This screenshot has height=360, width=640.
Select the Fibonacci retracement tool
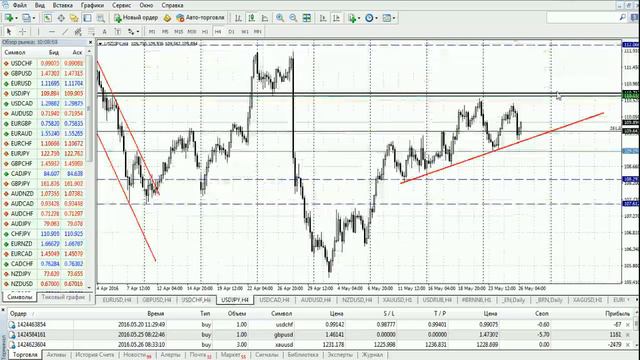point(91,31)
